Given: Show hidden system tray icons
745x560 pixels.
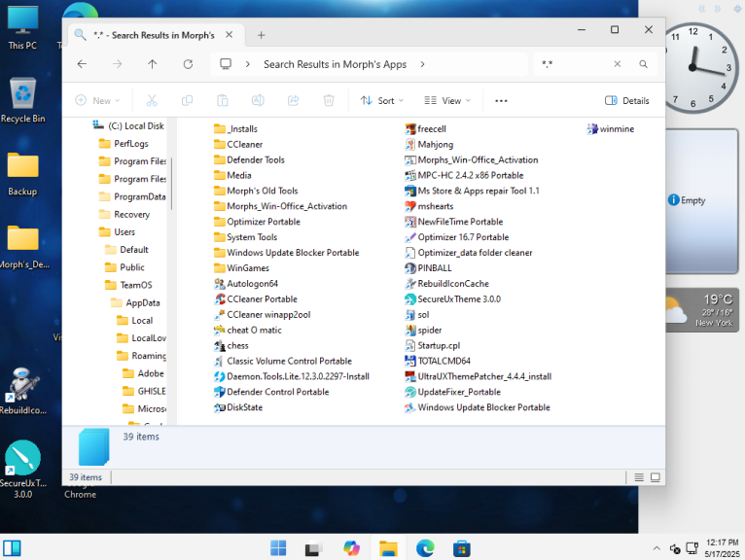Looking at the screenshot, I should (656, 548).
